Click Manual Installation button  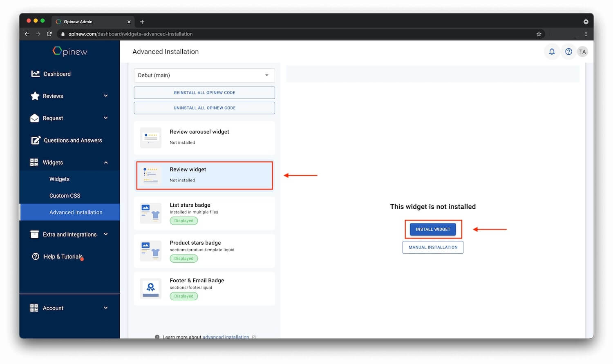(433, 247)
